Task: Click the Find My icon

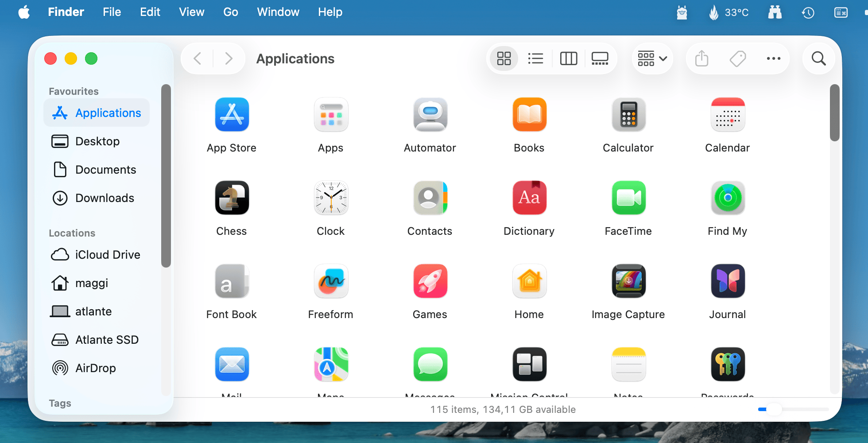Action: coord(728,198)
